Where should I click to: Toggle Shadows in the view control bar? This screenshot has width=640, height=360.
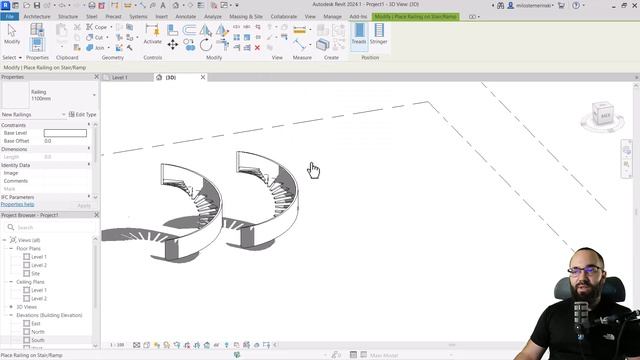(167, 345)
